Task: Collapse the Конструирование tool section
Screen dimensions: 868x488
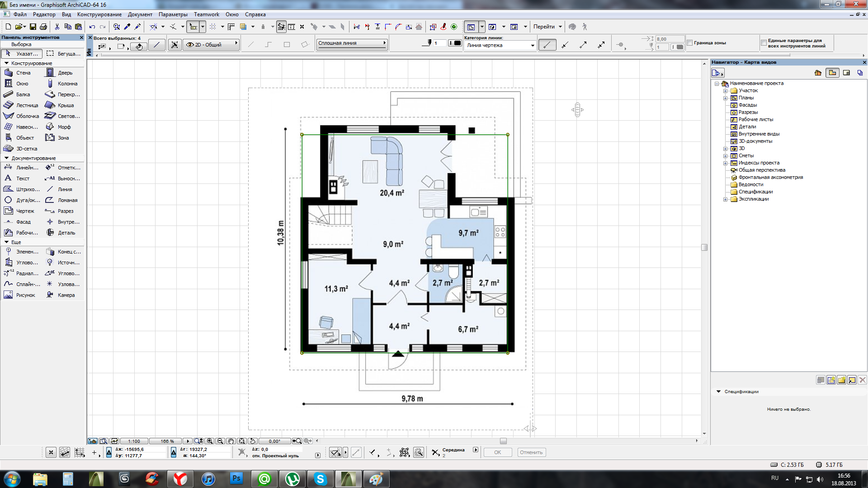Action: 6,63
